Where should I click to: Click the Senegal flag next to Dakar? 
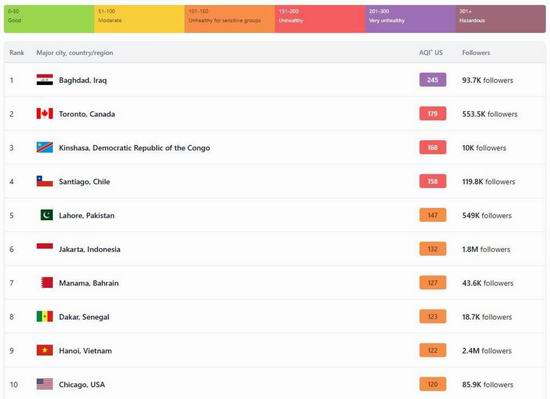click(45, 316)
